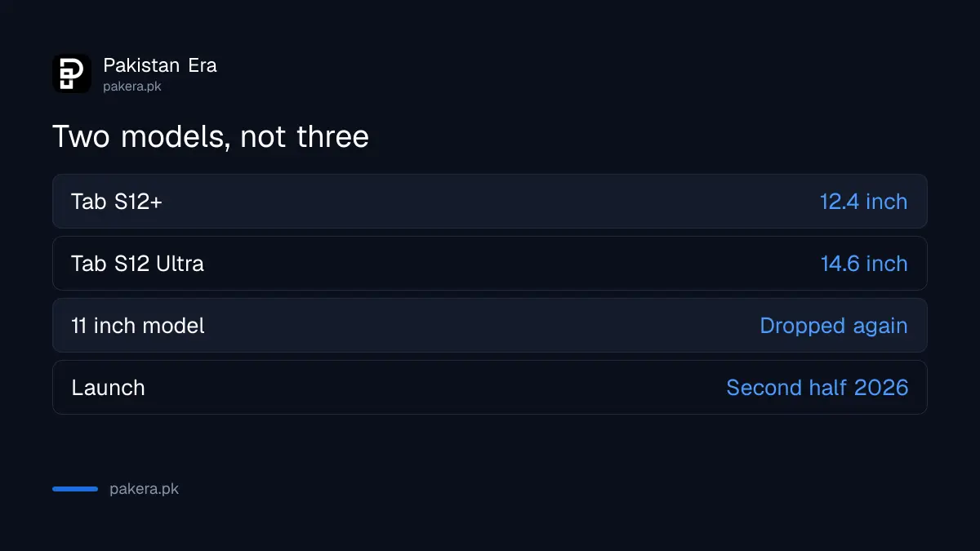
Task: Open the Pakistan Era title text
Action: tap(160, 65)
